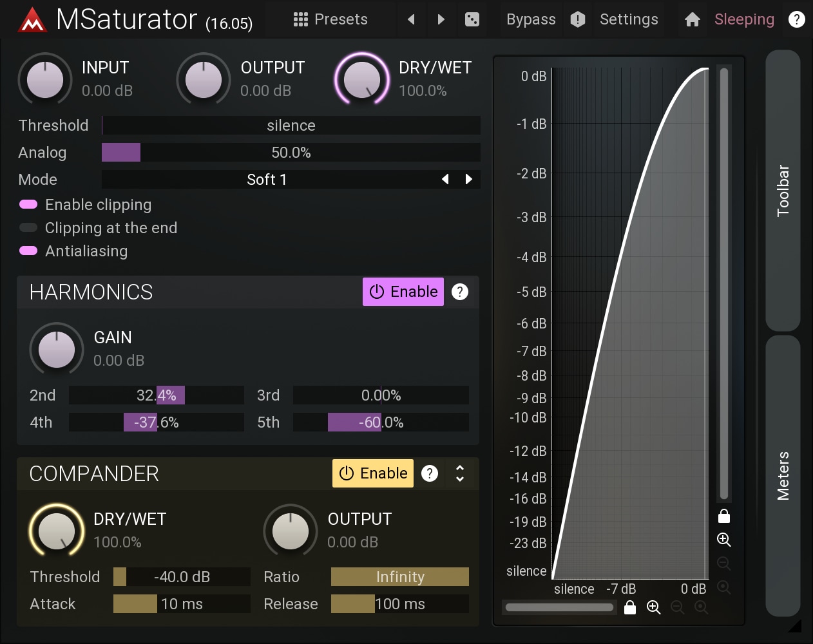Click the MSaturator logo icon

coord(32,20)
